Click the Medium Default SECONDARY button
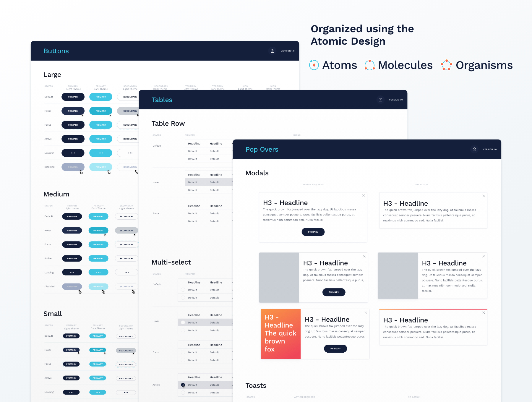Image resolution: width=532 pixels, height=402 pixels. [x=126, y=217]
